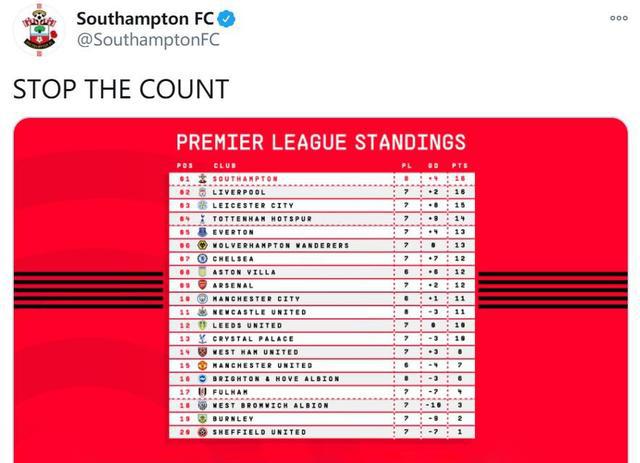Click the Tottenham Hotspur crest icon
640x463 pixels.
(x=203, y=218)
